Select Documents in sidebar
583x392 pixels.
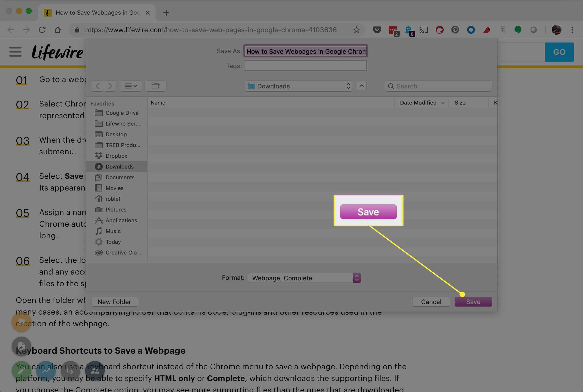pyautogui.click(x=117, y=177)
